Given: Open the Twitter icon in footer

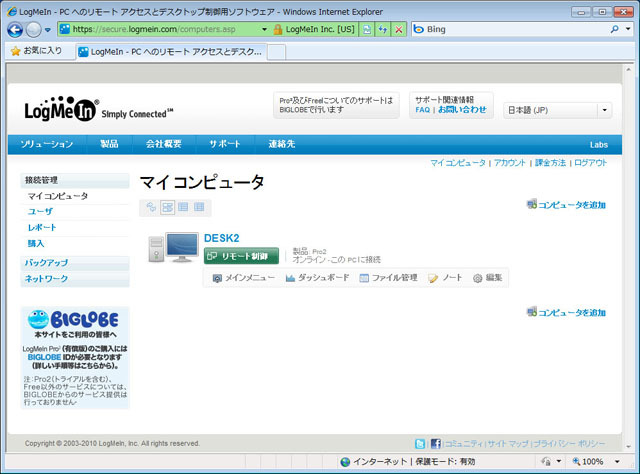Looking at the screenshot, I should 420,443.
